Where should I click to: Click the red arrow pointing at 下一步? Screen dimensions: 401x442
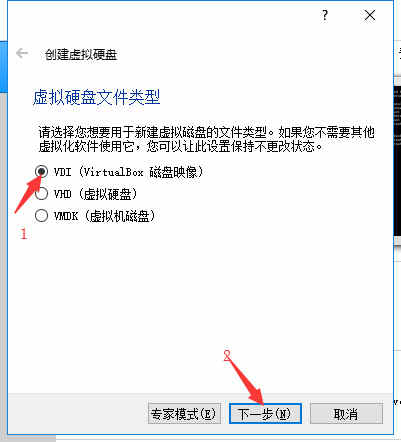tap(247, 379)
